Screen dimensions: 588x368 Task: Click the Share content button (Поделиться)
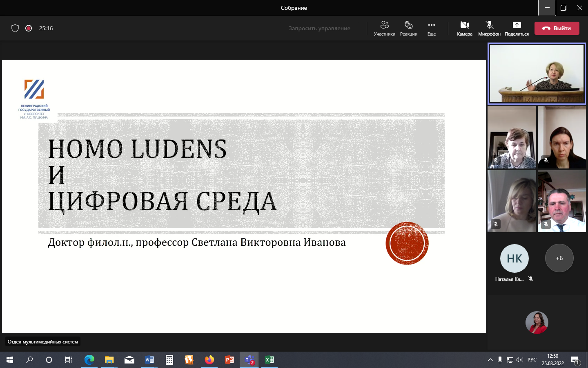tap(517, 28)
